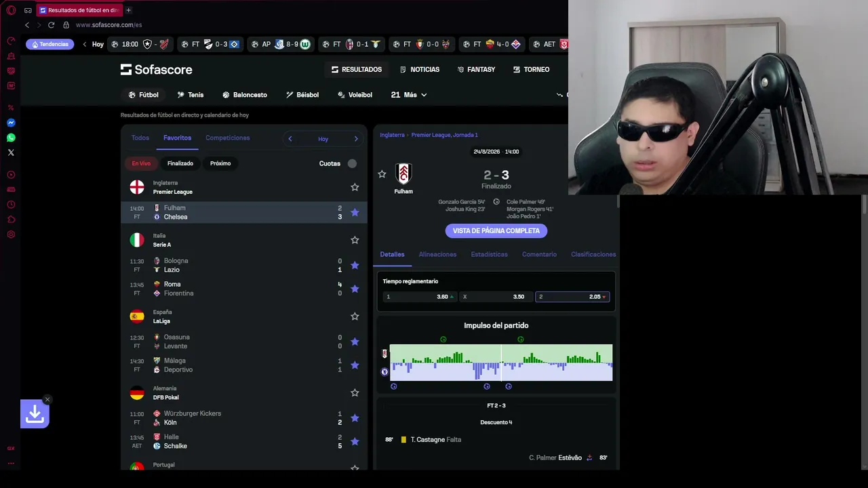The width and height of the screenshot is (868, 488).
Task: Open the AP 8-9 match in ticker
Action: pos(280,44)
